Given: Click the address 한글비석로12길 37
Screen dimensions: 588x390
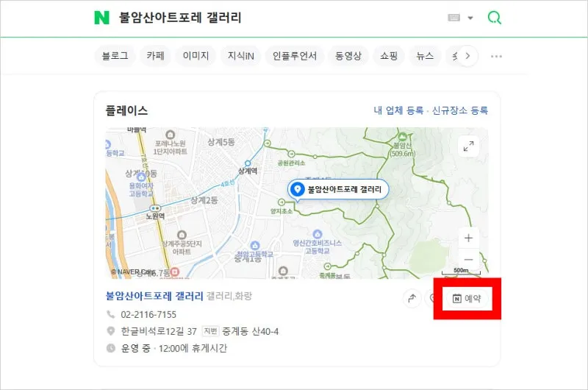Looking at the screenshot, I should click(159, 331).
